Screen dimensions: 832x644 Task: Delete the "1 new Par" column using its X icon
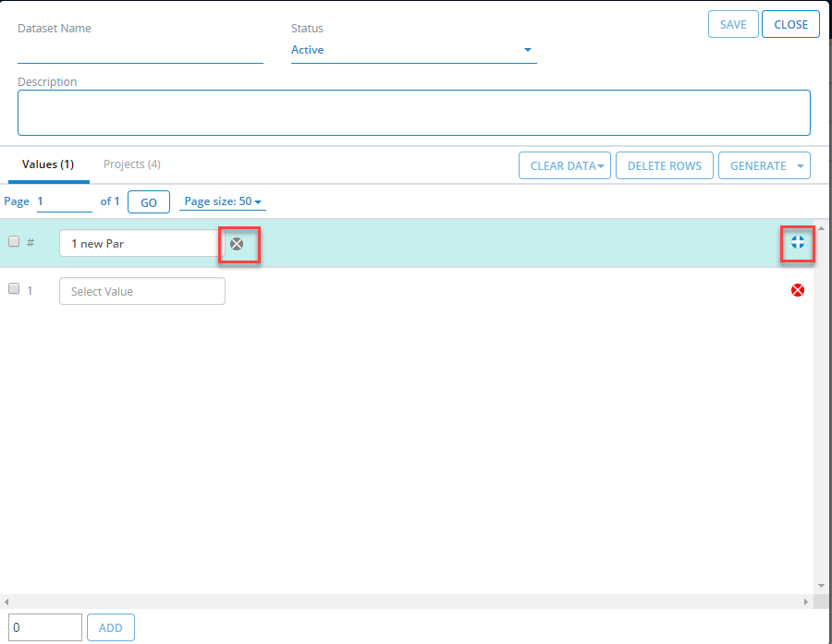(239, 244)
